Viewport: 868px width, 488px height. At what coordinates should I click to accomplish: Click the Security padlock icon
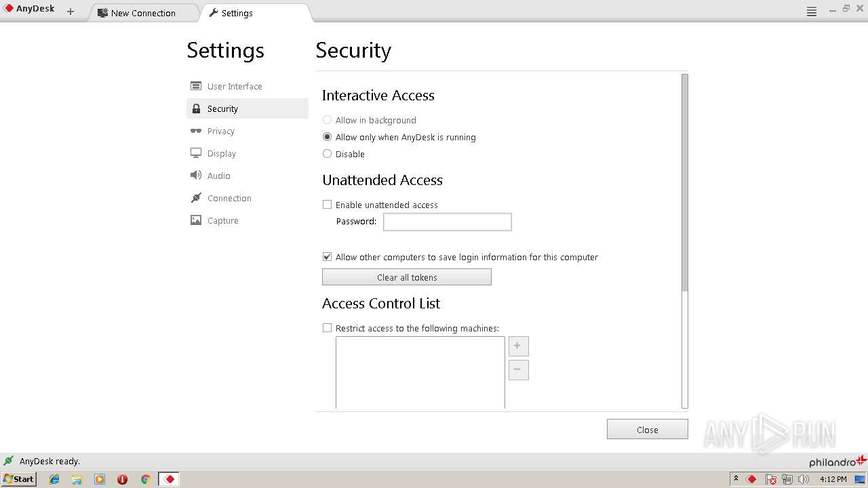[x=196, y=108]
